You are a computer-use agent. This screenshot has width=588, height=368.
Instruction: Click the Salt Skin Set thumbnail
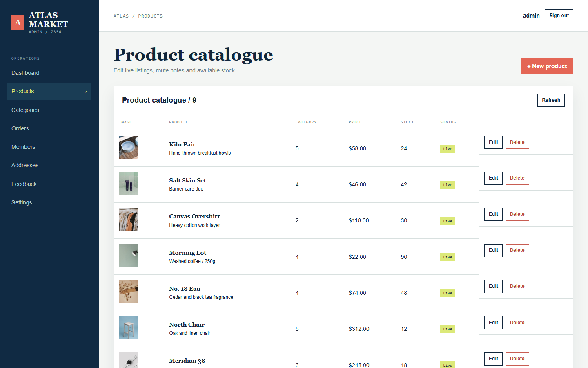tap(129, 184)
